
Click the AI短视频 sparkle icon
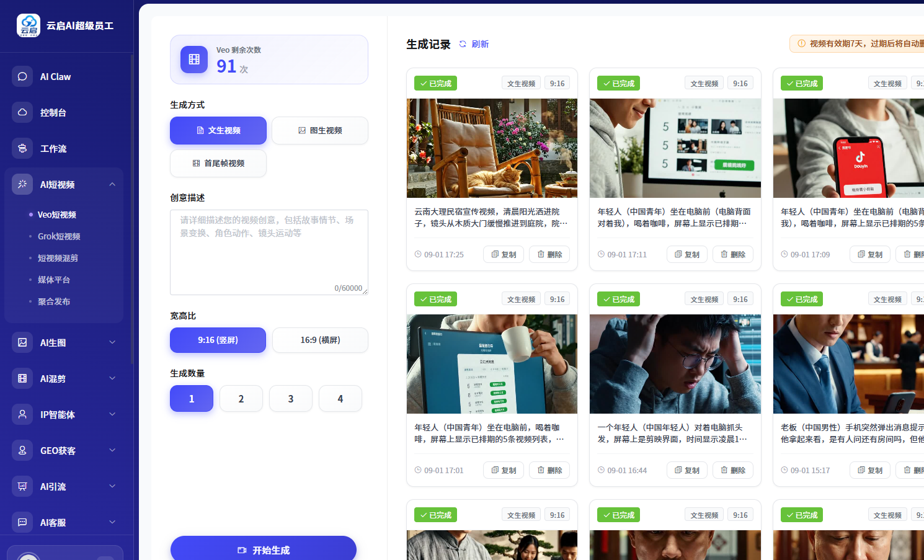(22, 184)
